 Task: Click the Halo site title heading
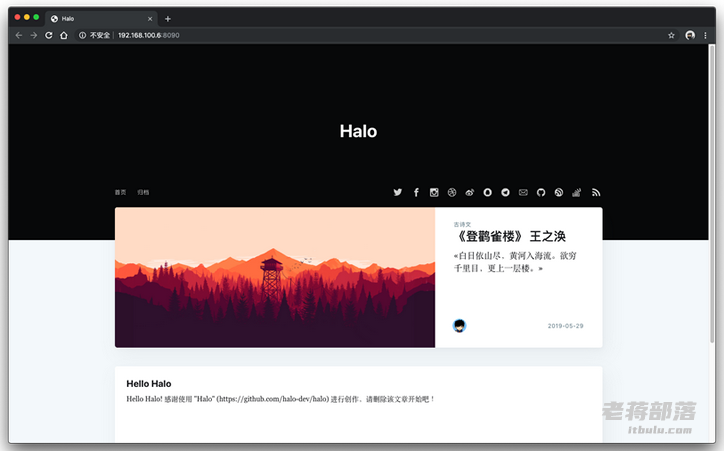click(358, 132)
